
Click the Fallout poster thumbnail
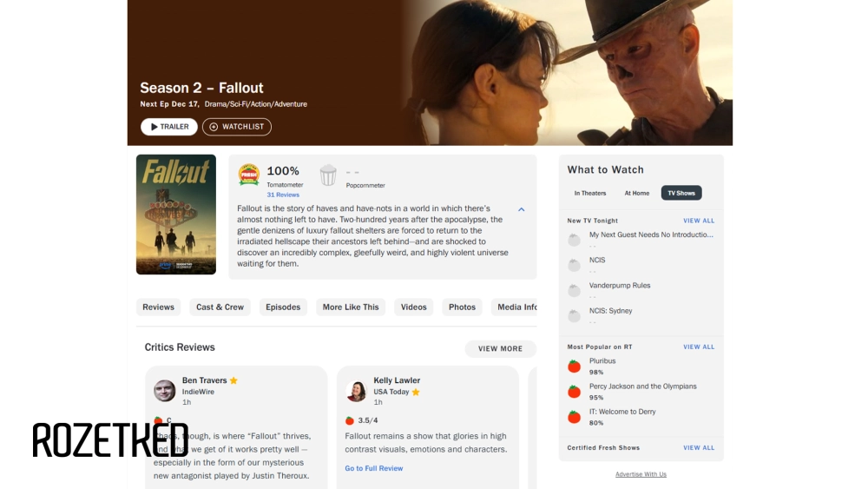[176, 215]
